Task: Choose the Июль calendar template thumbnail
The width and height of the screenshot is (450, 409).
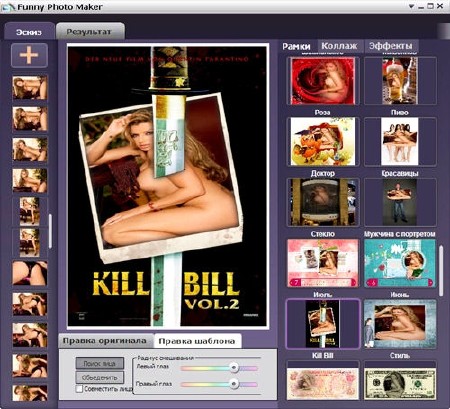Action: click(323, 263)
